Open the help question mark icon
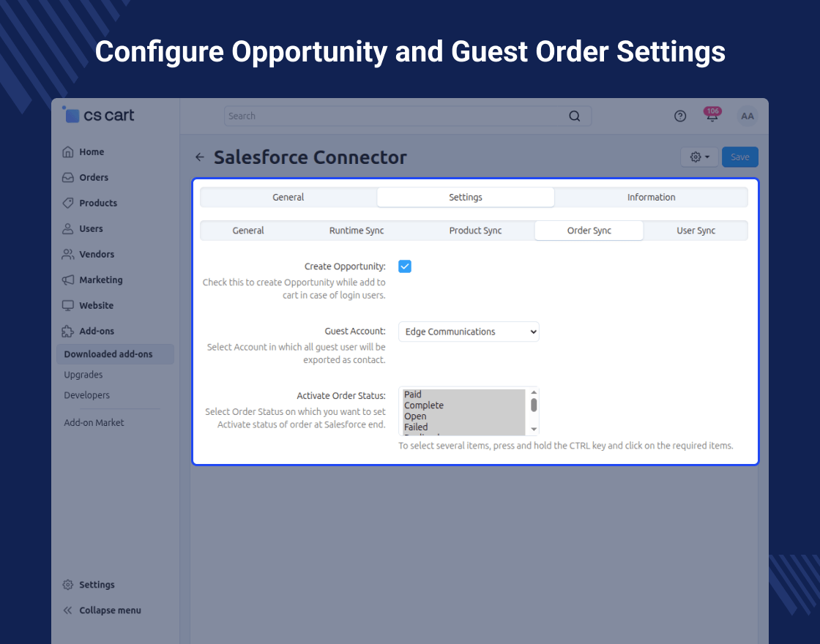Image resolution: width=820 pixels, height=644 pixels. [680, 116]
